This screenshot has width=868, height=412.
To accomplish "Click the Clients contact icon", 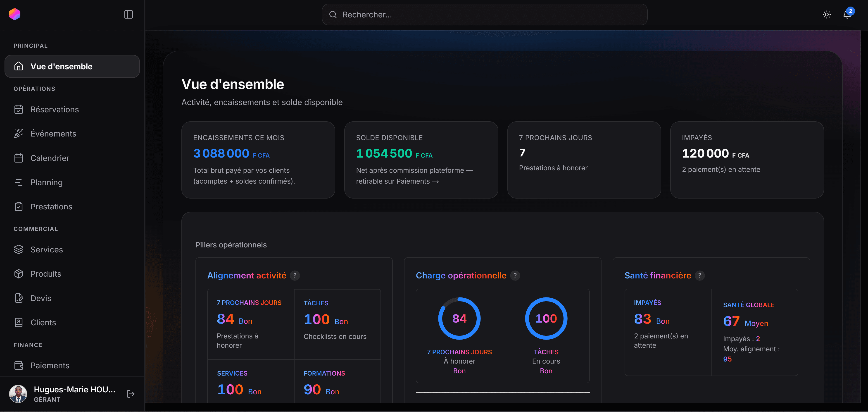I will click(19, 322).
